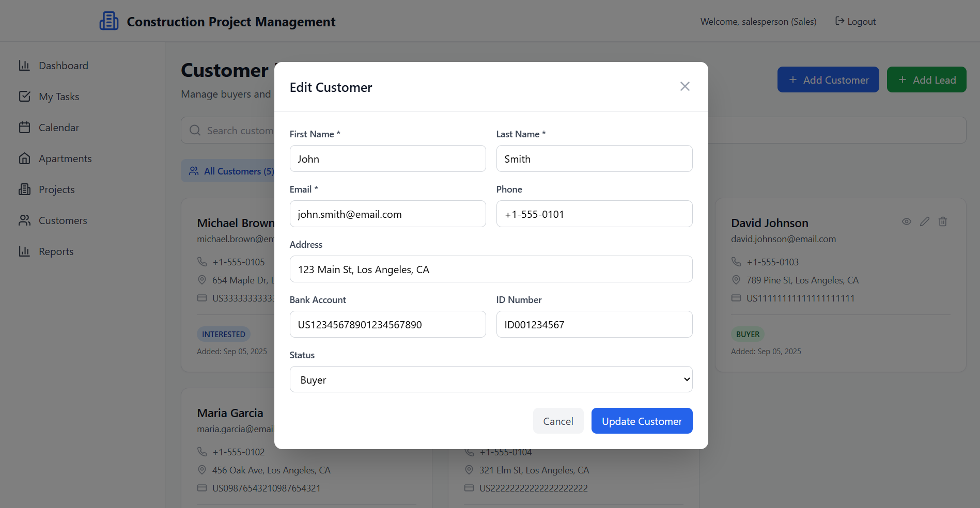Viewport: 980px width, 508px height.
Task: Open the Calendar sidebar item
Action: pyautogui.click(x=58, y=128)
